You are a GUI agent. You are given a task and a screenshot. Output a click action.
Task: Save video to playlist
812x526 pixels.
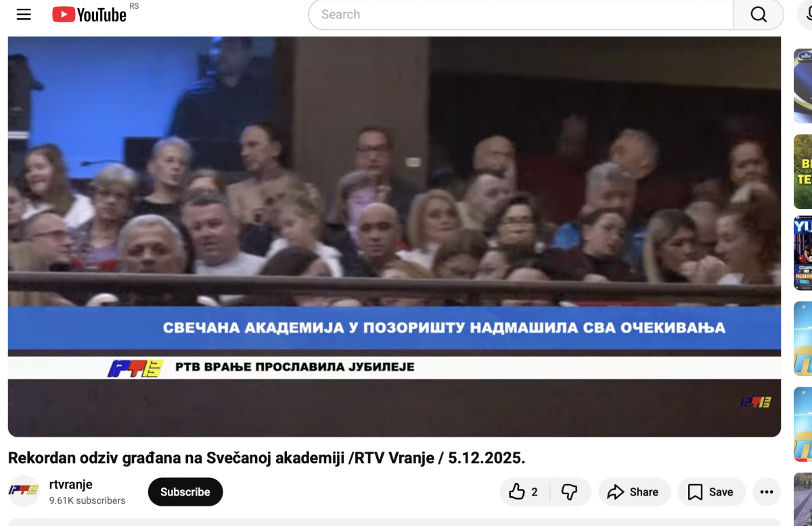point(710,492)
